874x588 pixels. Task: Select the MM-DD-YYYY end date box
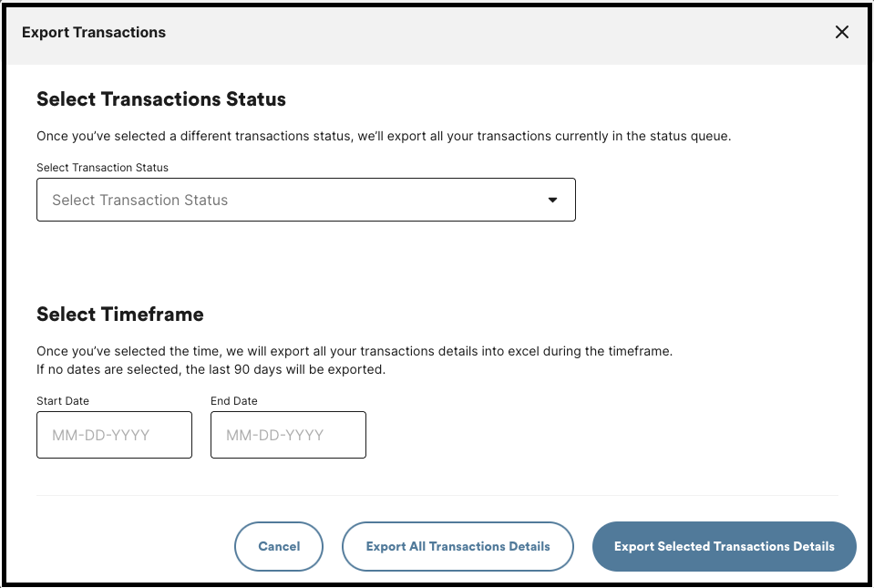tap(287, 435)
